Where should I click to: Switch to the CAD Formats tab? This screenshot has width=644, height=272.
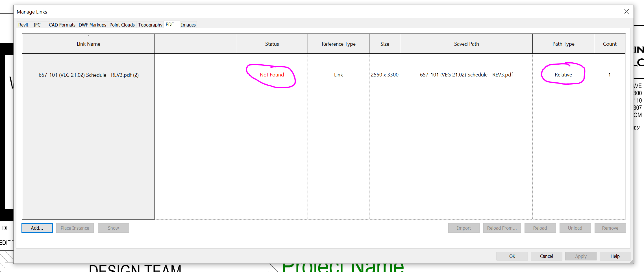pyautogui.click(x=62, y=25)
